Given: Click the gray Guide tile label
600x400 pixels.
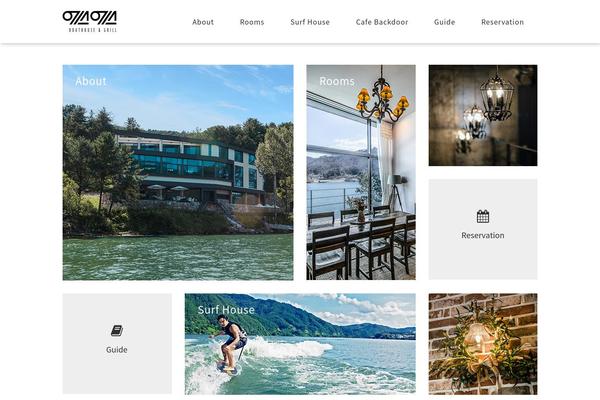Looking at the screenshot, I should [x=117, y=349].
